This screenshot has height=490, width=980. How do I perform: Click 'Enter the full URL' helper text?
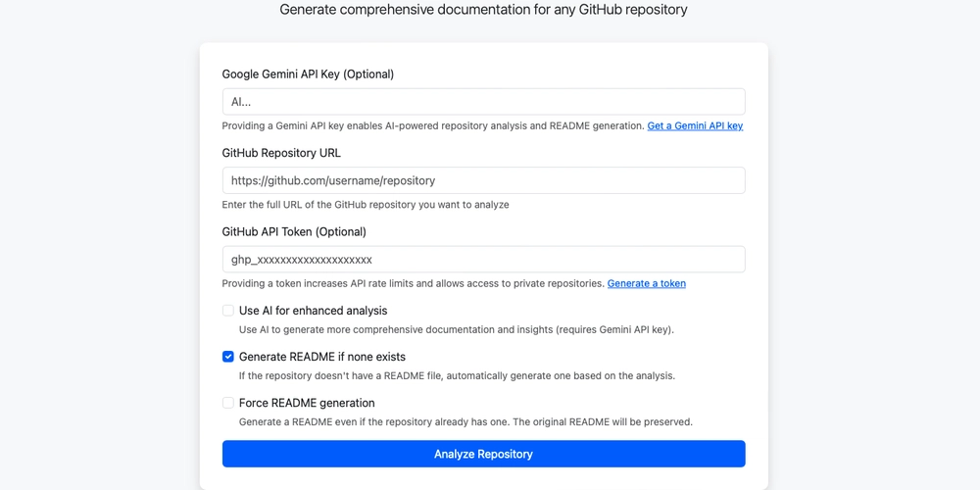coord(366,205)
